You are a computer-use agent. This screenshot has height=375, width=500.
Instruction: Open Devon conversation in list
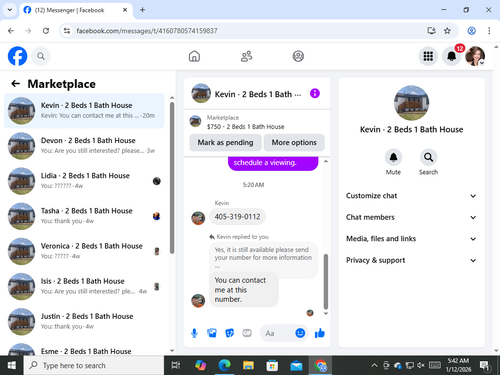[x=84, y=146]
